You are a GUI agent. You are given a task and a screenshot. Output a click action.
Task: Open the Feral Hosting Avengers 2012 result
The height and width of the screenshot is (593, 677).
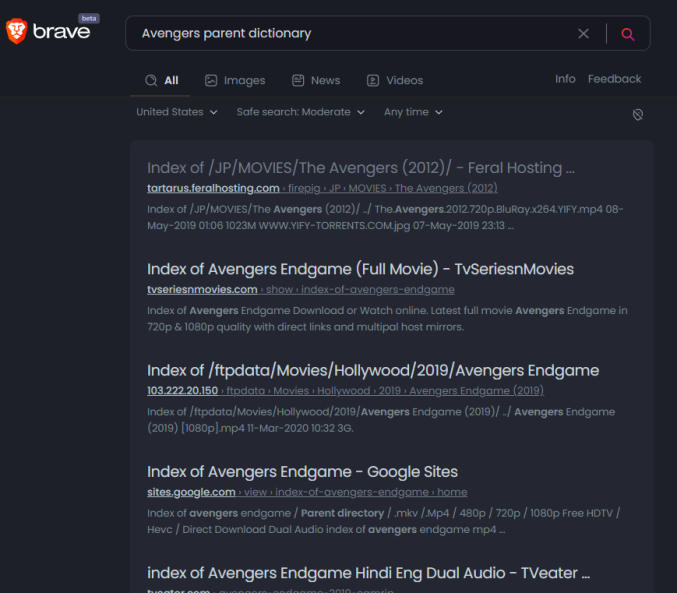coord(361,168)
